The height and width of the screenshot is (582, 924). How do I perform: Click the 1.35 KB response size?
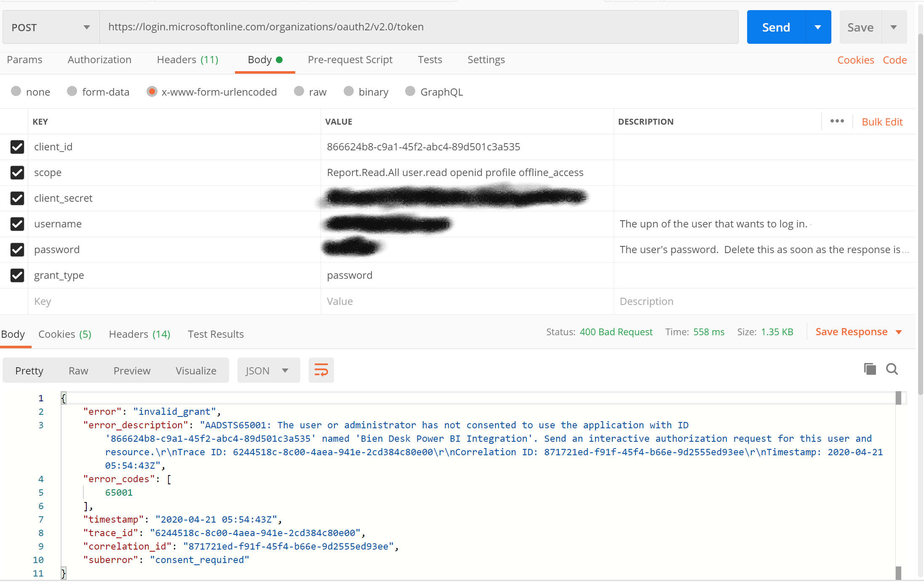click(777, 332)
